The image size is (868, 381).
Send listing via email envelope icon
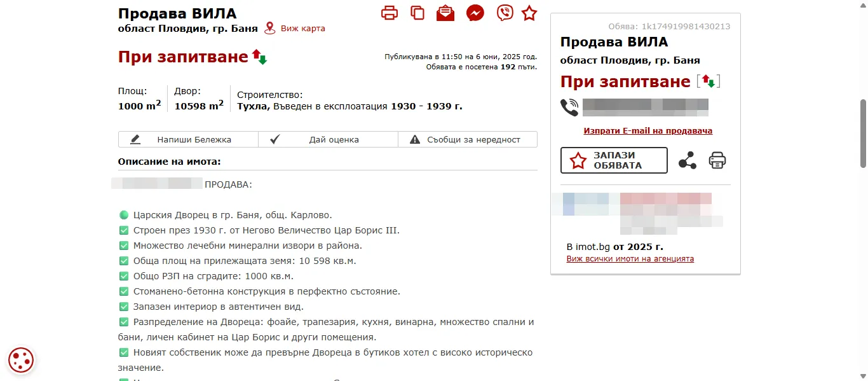445,13
